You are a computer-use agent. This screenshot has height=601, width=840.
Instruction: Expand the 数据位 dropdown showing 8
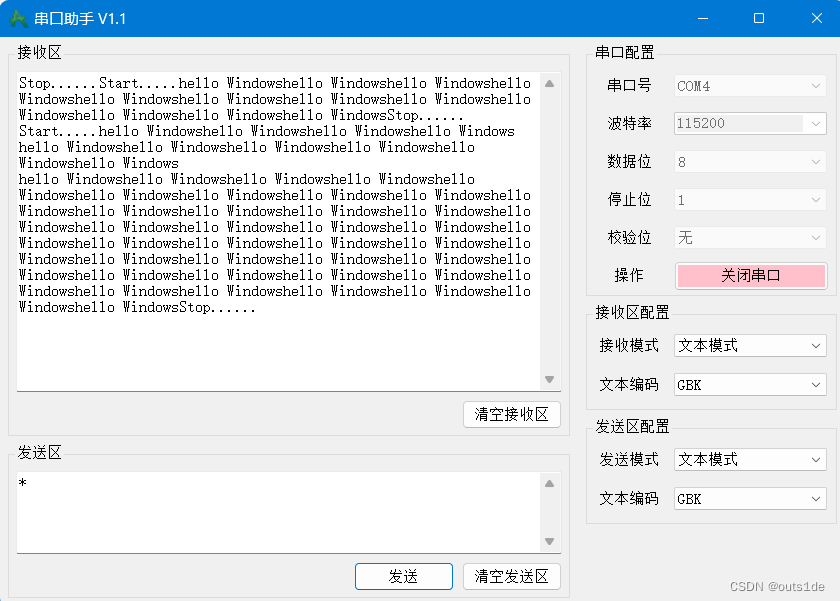tap(749, 161)
